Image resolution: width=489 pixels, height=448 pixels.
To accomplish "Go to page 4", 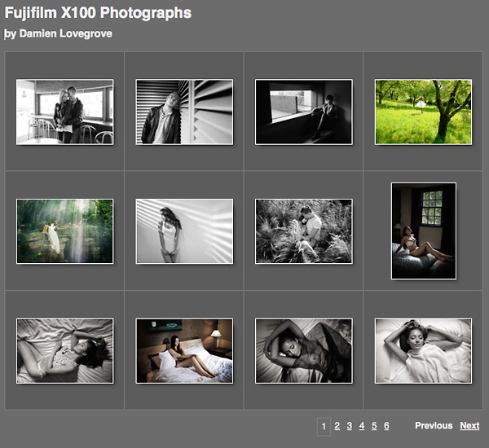I will 362,426.
